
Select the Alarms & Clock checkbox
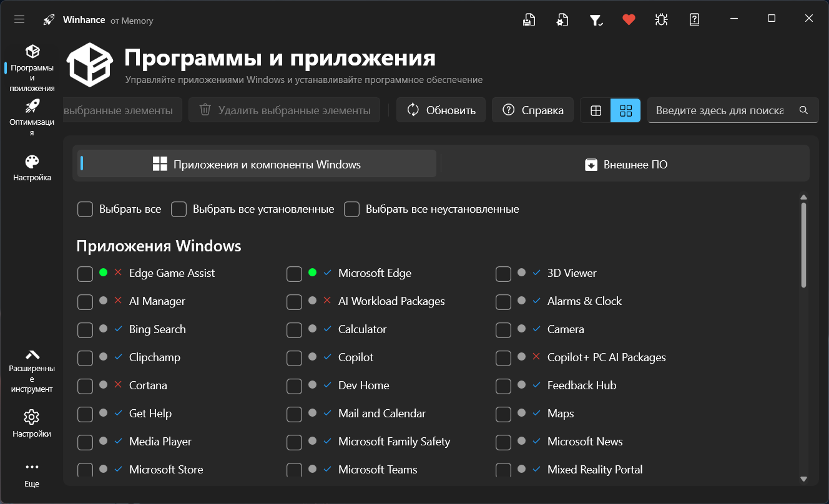504,302
